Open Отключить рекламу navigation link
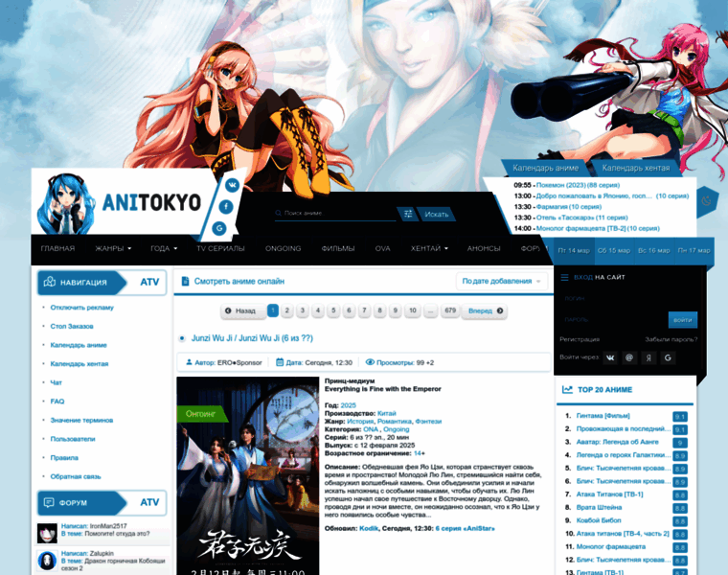This screenshot has height=575, width=728. pos(82,308)
